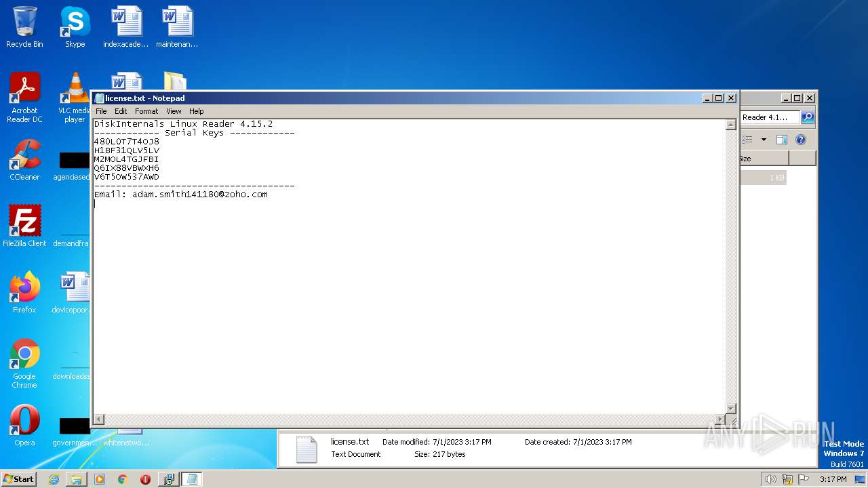Select the 1 KB file row in Explorer
The width and height of the screenshot is (868, 488).
(x=764, y=178)
